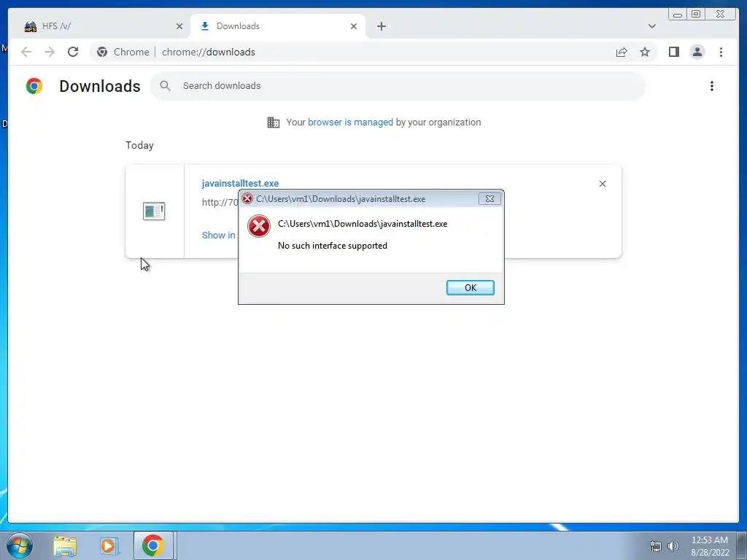
Task: View Chrome site information icon
Action: [102, 52]
